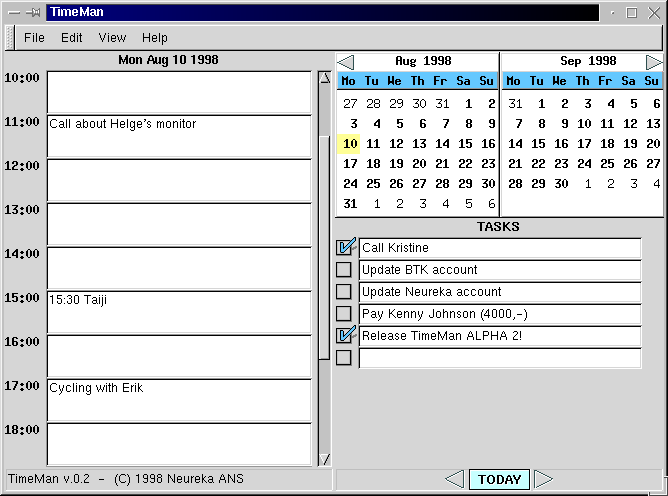Click the previous month arrow above Aug 1998

345,62
